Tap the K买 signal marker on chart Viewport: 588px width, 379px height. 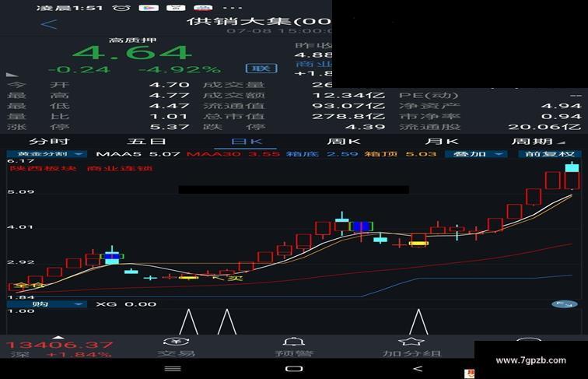228,278
